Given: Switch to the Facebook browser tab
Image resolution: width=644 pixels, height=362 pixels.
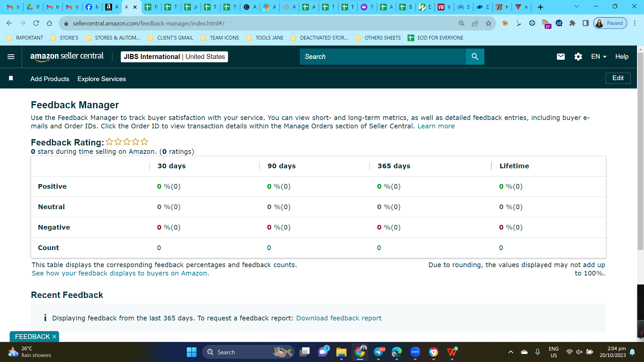Looking at the screenshot, I should point(92,7).
